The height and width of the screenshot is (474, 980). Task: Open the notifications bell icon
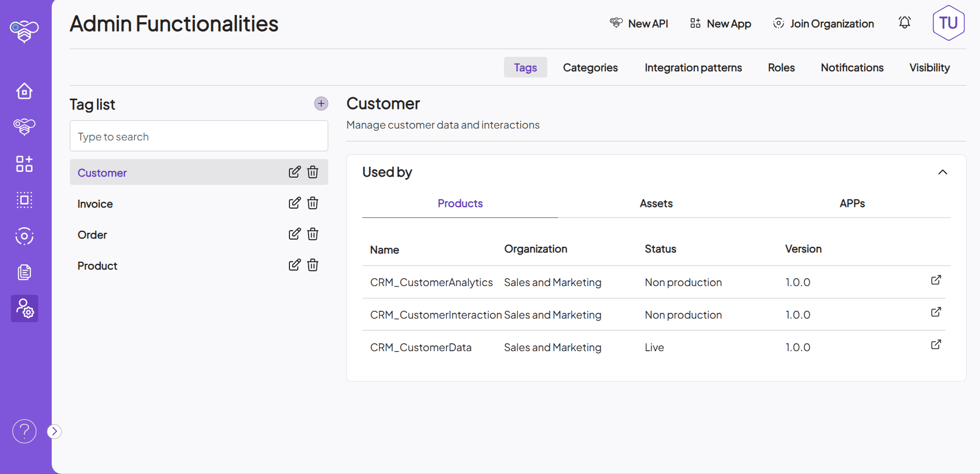904,23
